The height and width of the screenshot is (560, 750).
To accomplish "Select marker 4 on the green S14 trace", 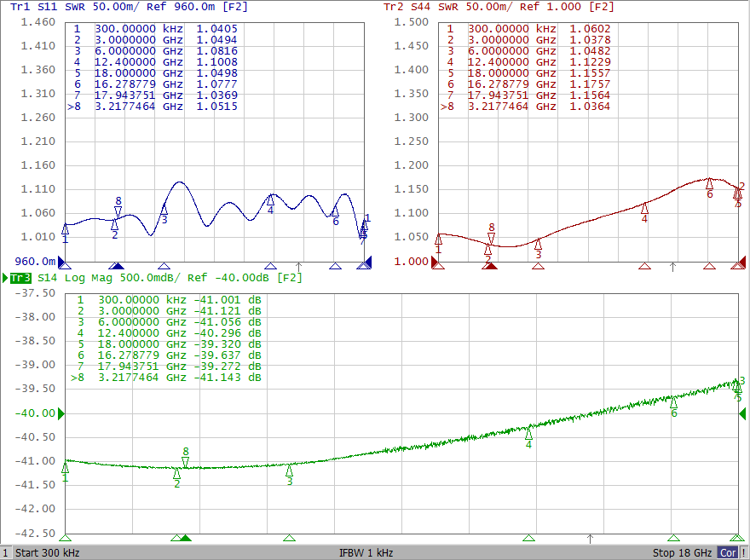I will tap(528, 434).
